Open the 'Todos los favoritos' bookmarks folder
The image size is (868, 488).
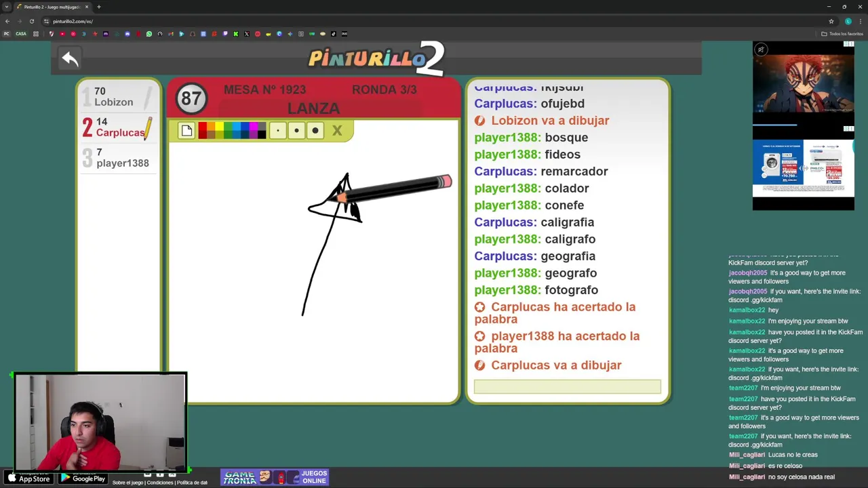coord(842,34)
